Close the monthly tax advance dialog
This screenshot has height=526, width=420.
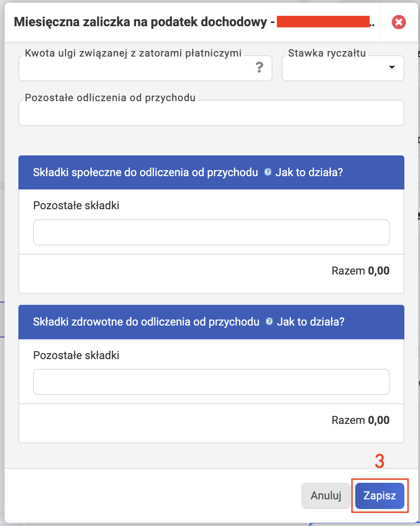tap(398, 22)
